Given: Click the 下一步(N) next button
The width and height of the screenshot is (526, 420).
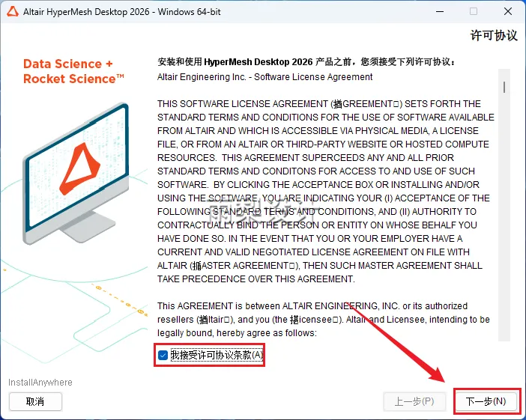Looking at the screenshot, I should pos(486,401).
